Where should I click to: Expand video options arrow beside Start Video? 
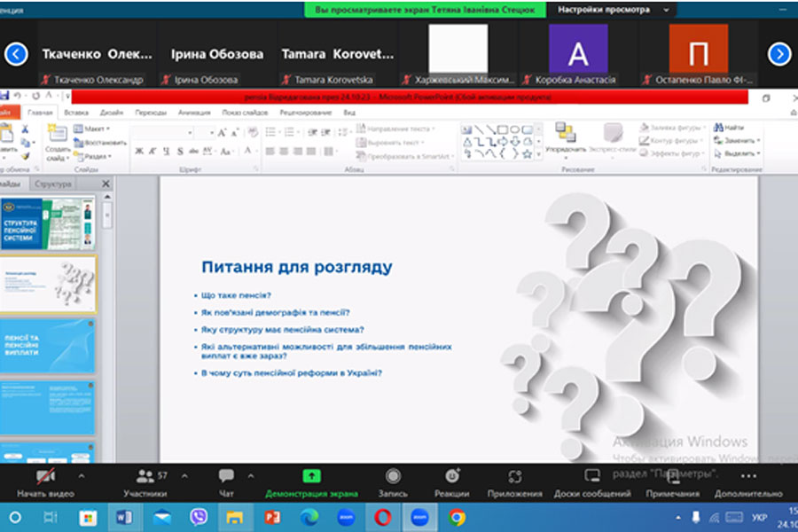point(82,475)
